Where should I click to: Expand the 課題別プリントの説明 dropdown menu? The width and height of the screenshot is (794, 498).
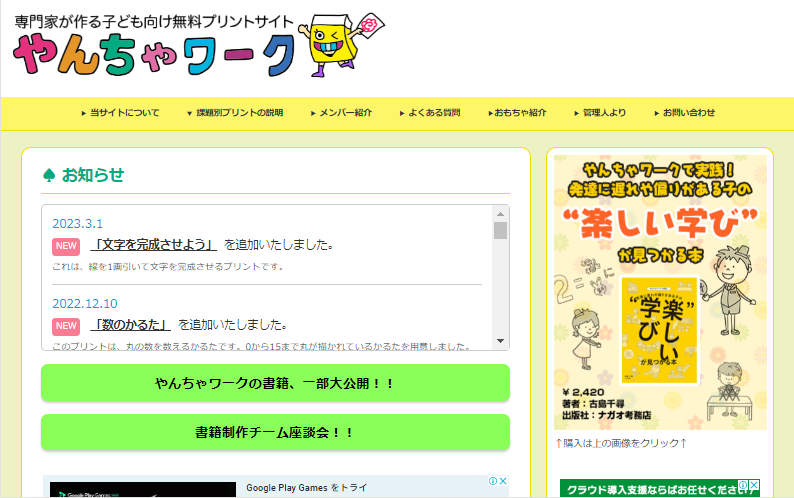(235, 112)
